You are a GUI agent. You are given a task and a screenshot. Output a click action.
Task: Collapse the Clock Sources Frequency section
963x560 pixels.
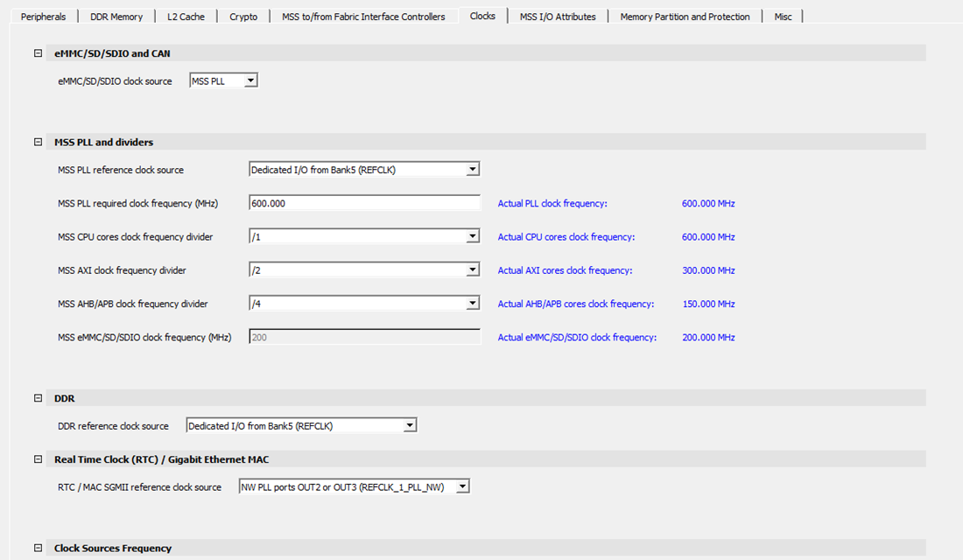(38, 548)
